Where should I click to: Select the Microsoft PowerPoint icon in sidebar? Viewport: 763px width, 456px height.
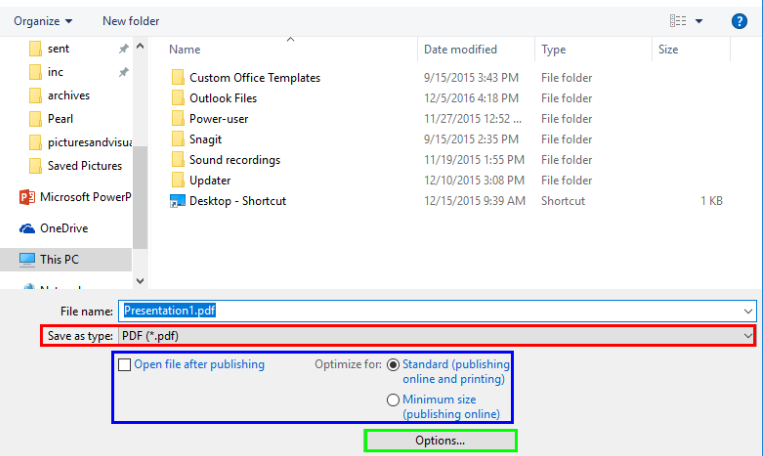[x=27, y=197]
